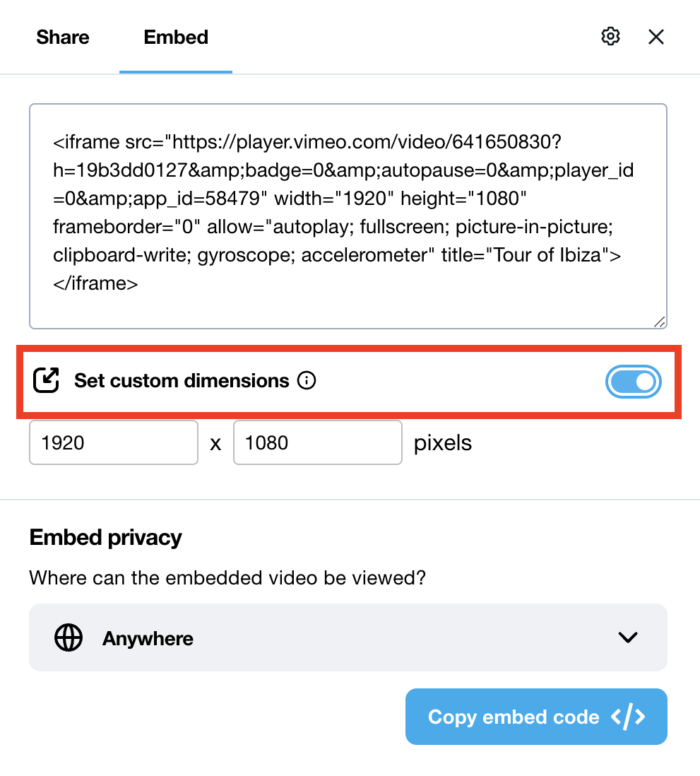Click the custom dimensions resize arrow icon
700x776 pixels.
[47, 381]
